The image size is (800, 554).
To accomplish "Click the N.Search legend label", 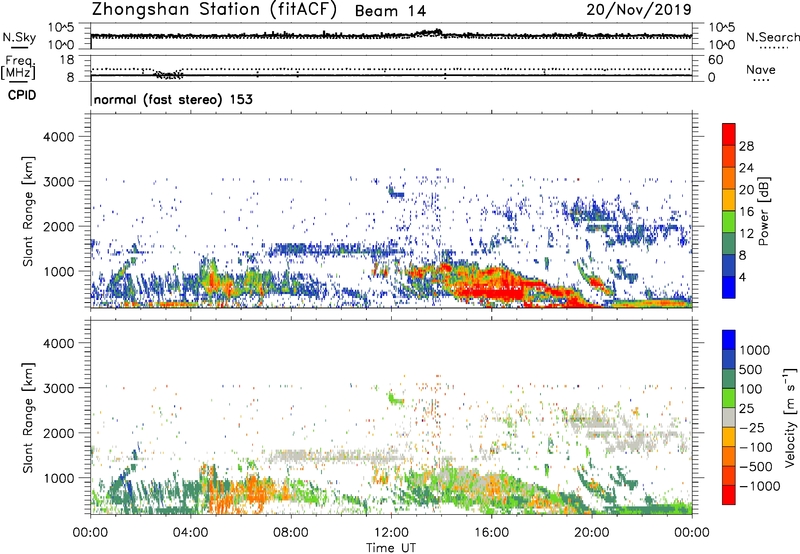I will coord(772,37).
